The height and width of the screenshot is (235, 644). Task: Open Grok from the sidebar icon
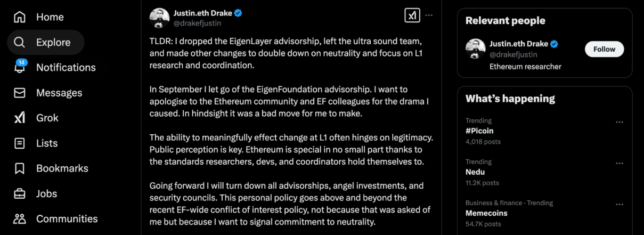click(x=20, y=118)
